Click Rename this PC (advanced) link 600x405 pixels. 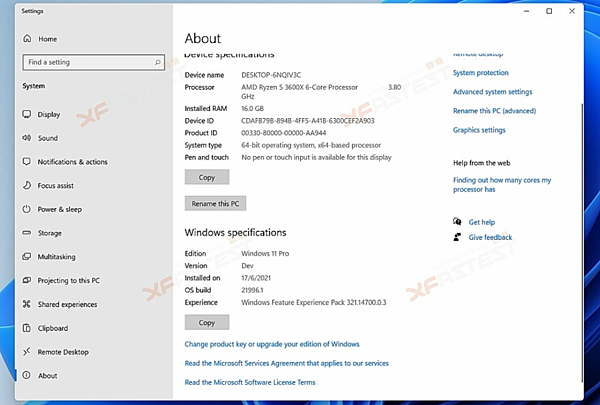click(494, 111)
